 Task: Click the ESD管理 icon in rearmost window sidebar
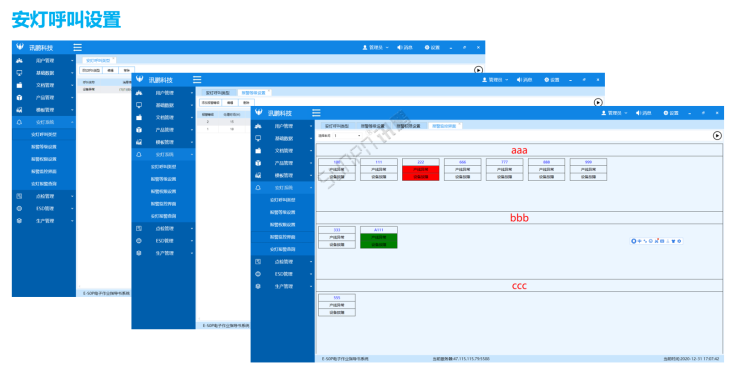pyautogui.click(x=19, y=208)
